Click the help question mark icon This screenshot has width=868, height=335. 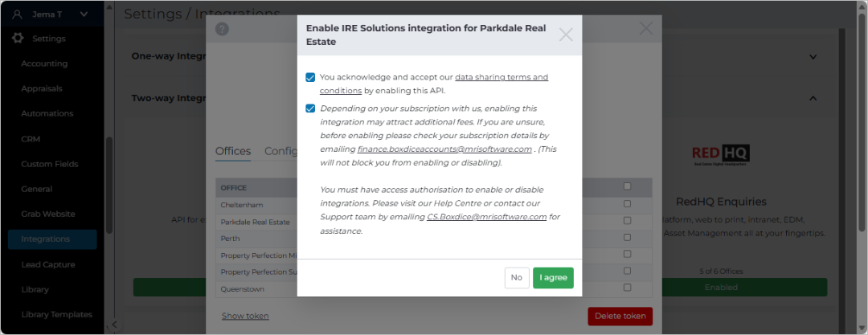222,30
